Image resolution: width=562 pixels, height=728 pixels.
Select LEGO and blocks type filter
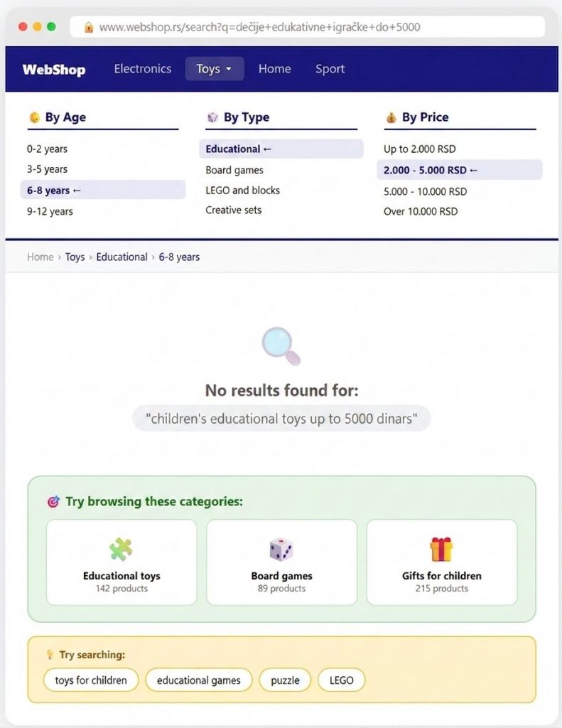pos(242,190)
